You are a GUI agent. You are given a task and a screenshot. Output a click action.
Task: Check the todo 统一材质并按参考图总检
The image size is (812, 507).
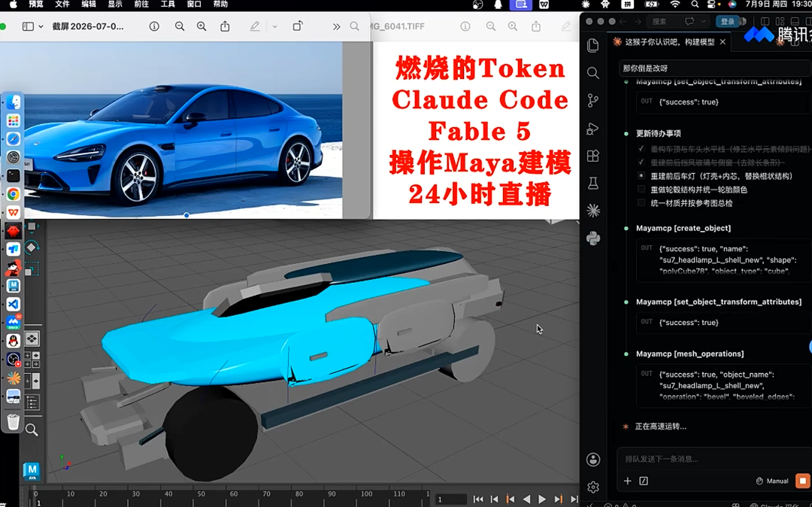pos(641,203)
